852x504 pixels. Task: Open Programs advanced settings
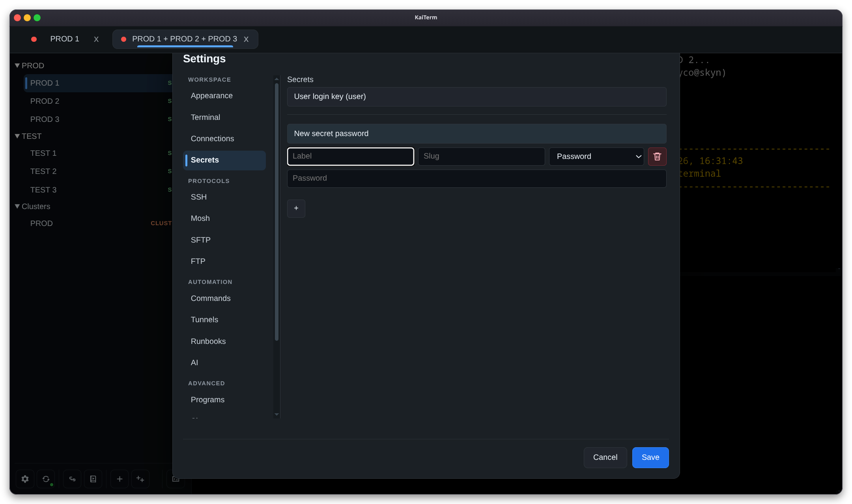(224, 400)
